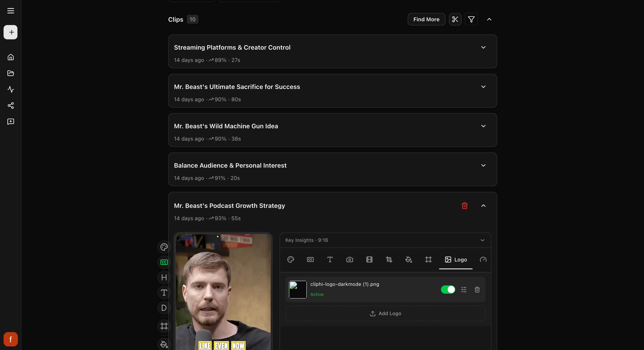Open the folder icon in the sidebar

click(11, 73)
